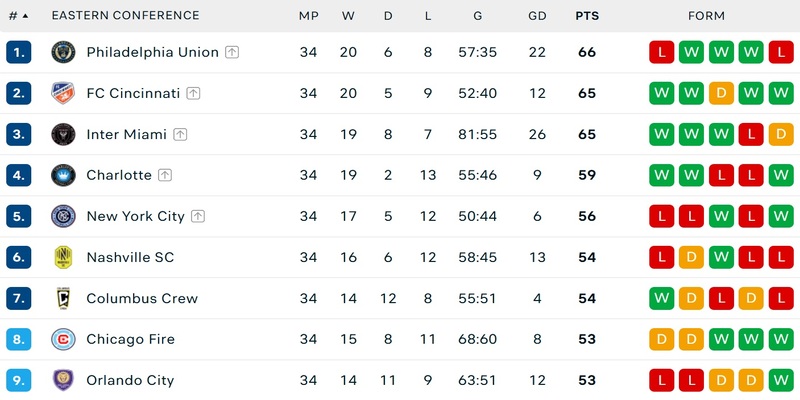The height and width of the screenshot is (400, 800).
Task: Sort standings by the GD column
Action: point(537,16)
